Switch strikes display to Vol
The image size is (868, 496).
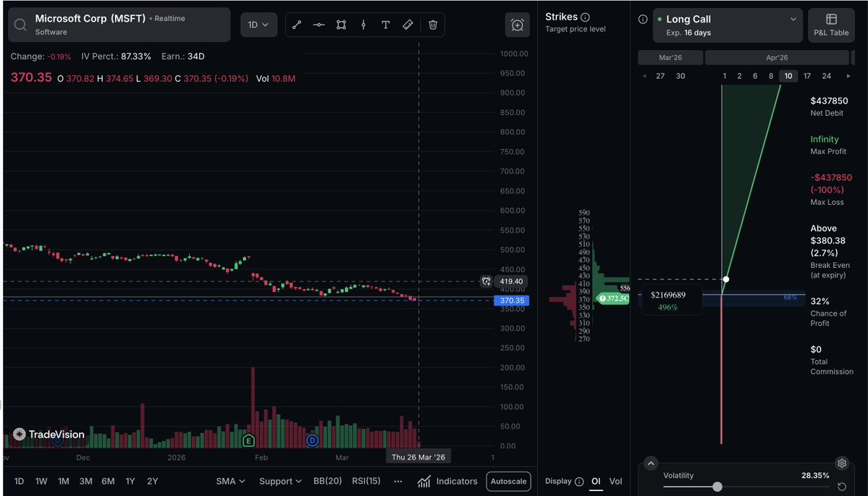(615, 481)
